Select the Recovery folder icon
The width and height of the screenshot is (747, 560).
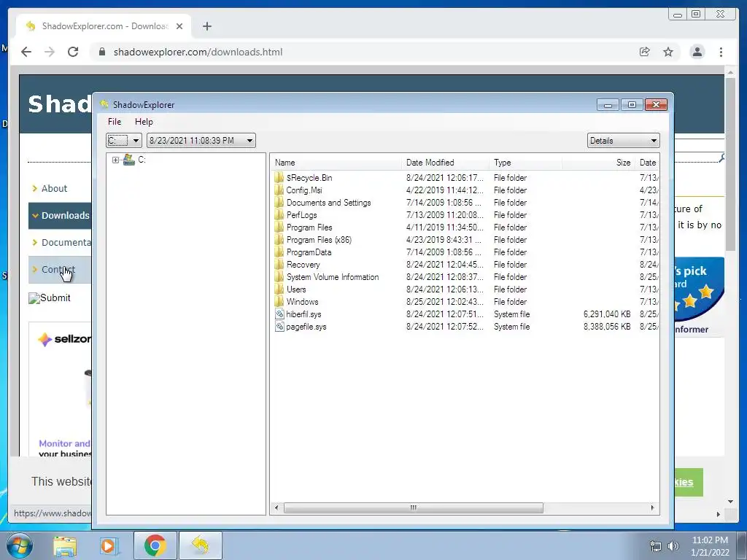coord(279,264)
